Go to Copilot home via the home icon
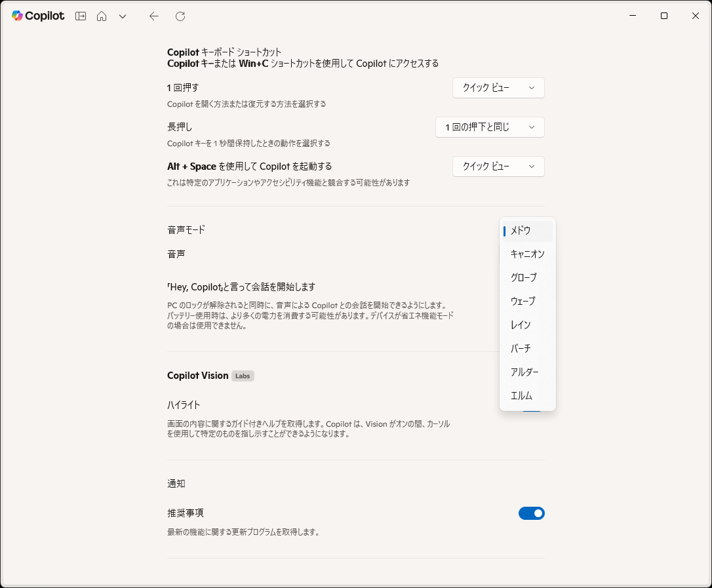The width and height of the screenshot is (712, 588). pyautogui.click(x=102, y=16)
